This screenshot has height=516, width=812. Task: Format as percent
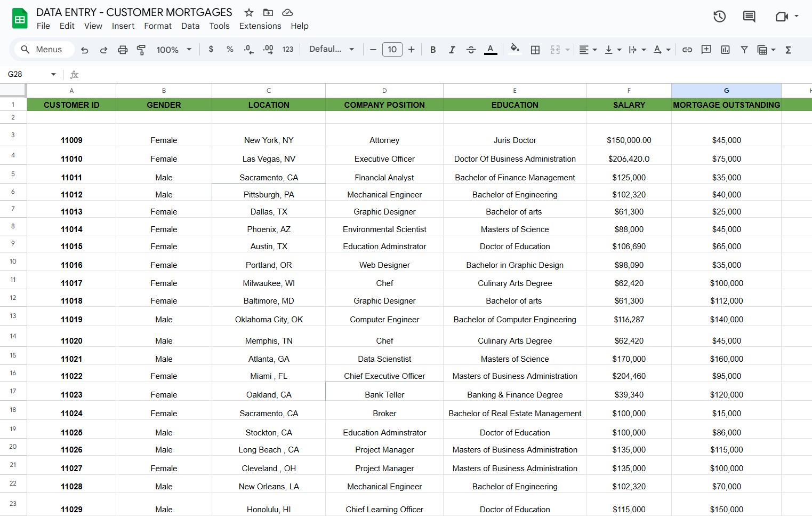pos(230,50)
